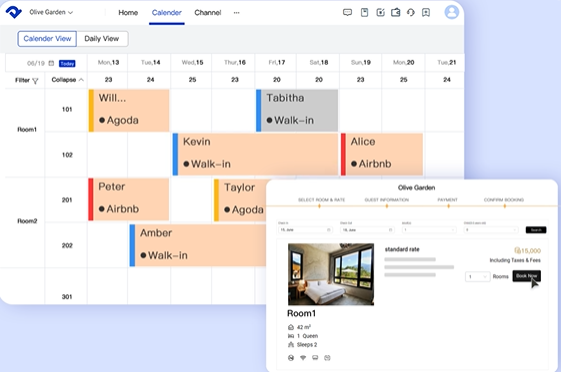Select Tabitha's gray Walk-in booking block

(297, 111)
